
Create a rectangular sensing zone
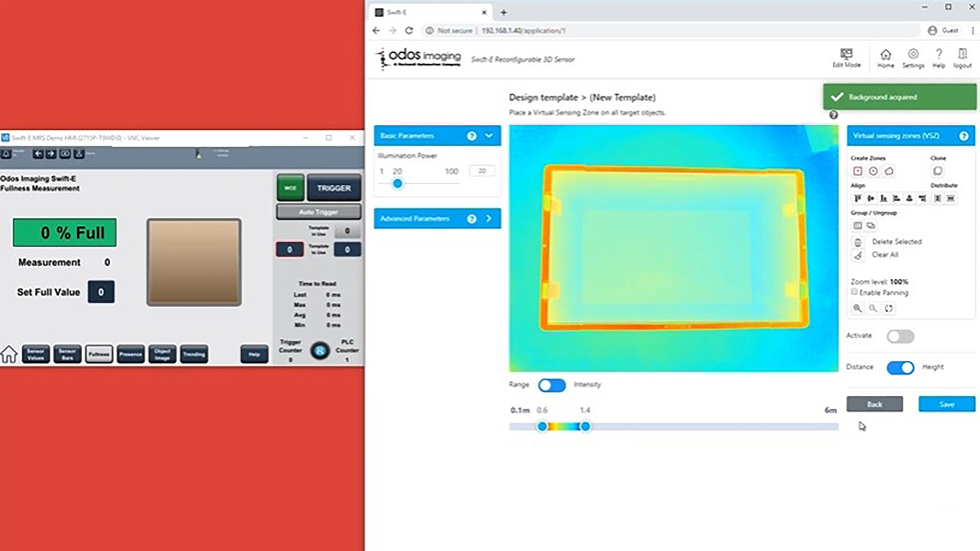point(857,171)
